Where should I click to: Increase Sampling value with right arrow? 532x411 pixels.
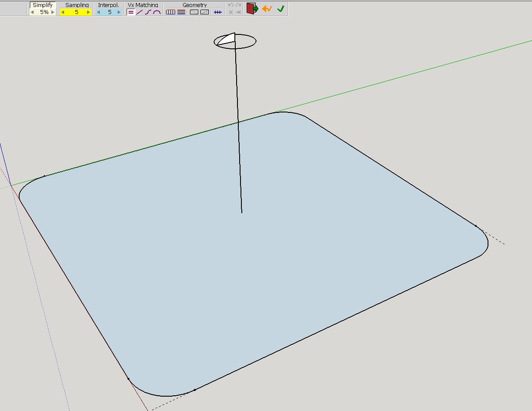pos(88,12)
